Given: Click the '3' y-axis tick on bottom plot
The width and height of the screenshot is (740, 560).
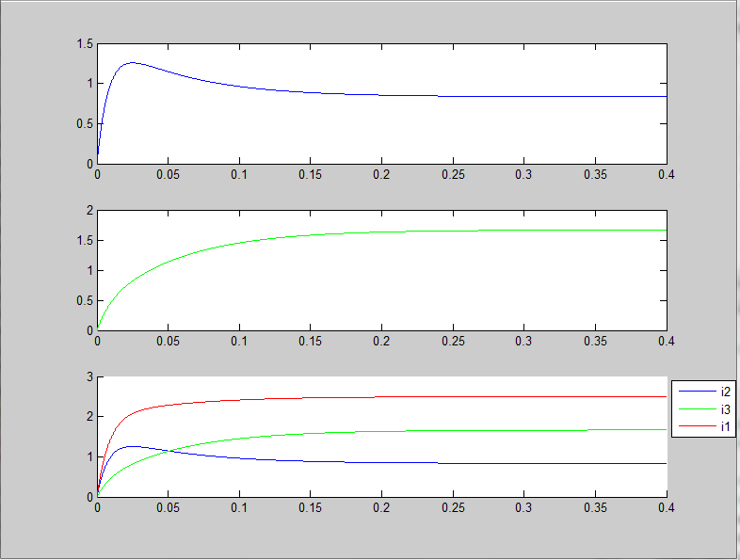Looking at the screenshot, I should pos(89,376).
